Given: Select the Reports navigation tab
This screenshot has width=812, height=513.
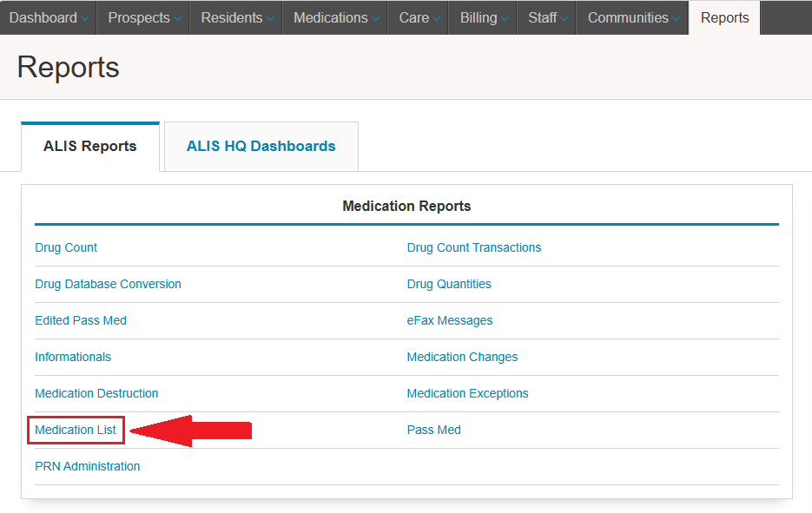Looking at the screenshot, I should tap(724, 17).
